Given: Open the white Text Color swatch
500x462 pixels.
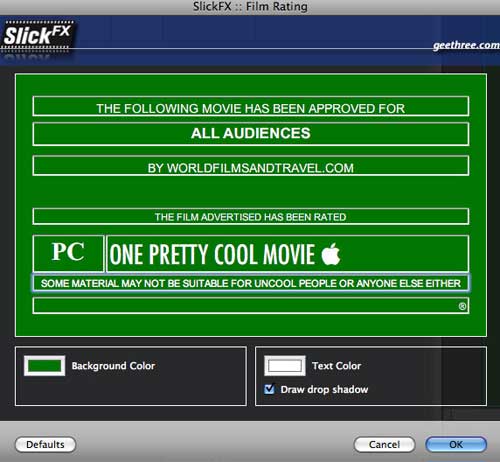Looking at the screenshot, I should point(285,366).
